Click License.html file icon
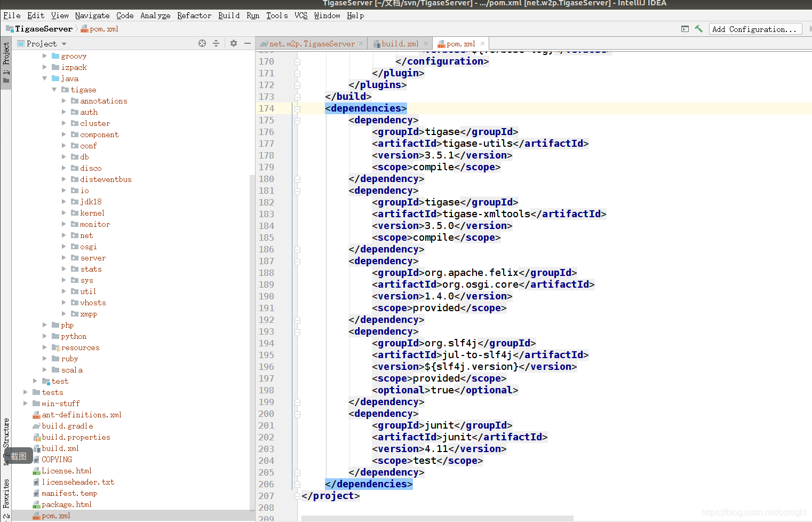The image size is (812, 522). click(x=36, y=471)
